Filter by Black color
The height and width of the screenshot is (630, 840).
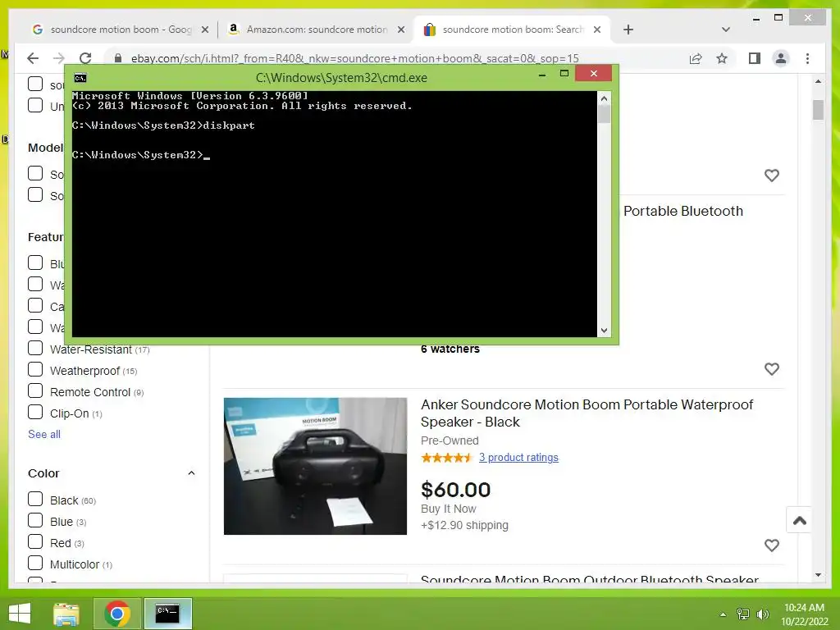[x=35, y=500]
